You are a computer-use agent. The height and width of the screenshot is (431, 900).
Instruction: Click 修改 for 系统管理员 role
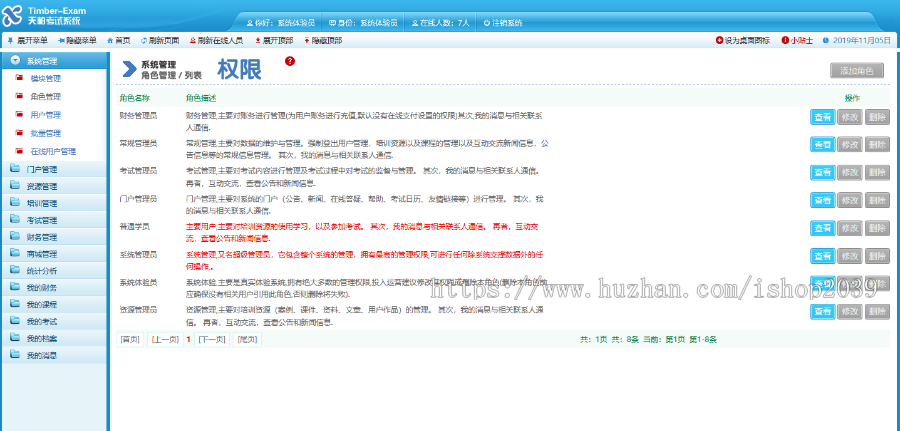849,256
